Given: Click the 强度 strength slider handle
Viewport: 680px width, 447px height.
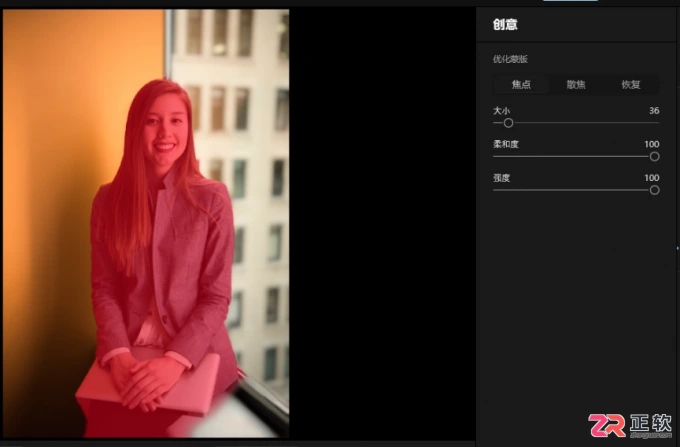Looking at the screenshot, I should point(654,190).
